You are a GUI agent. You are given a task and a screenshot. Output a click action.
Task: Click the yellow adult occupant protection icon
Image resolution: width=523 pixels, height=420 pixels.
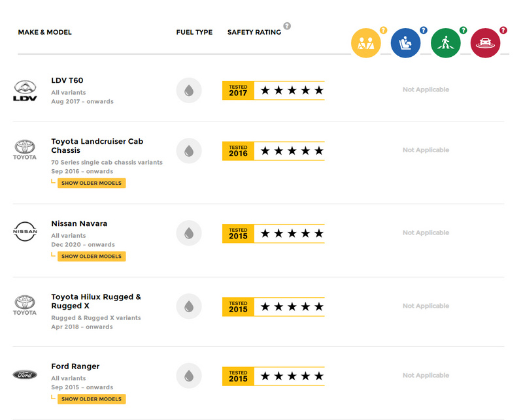[x=365, y=43]
